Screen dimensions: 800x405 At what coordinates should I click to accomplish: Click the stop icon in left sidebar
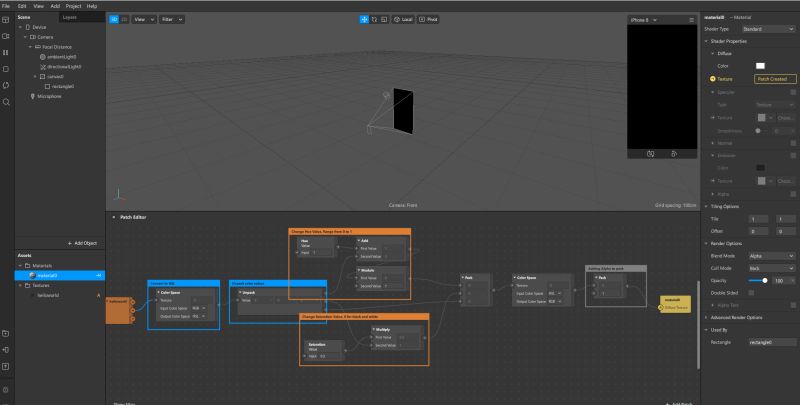(6, 69)
